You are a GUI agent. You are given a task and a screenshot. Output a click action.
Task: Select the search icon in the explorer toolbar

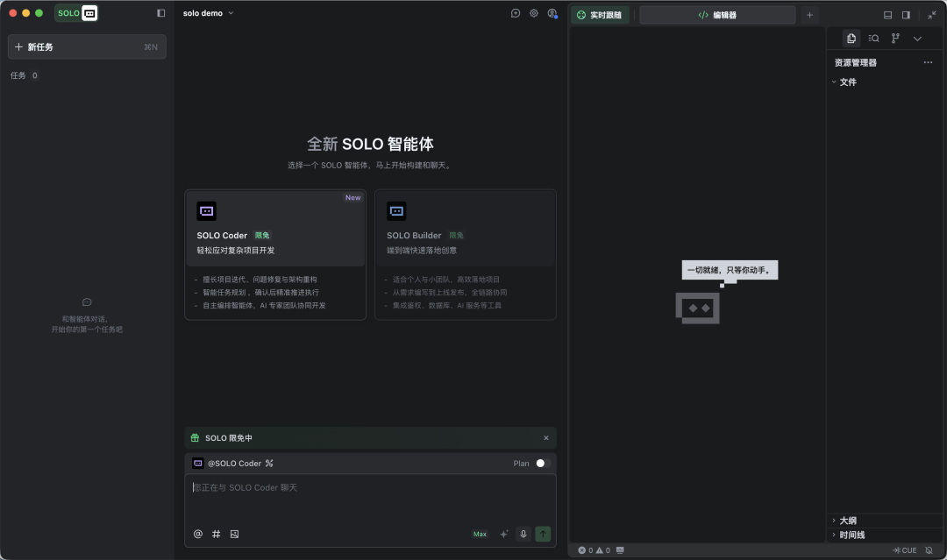[x=872, y=38]
